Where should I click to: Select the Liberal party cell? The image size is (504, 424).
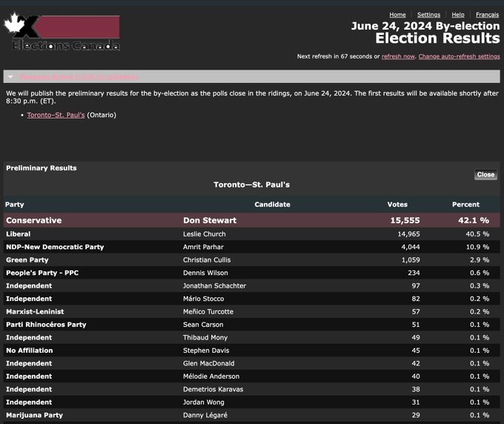(x=19, y=234)
